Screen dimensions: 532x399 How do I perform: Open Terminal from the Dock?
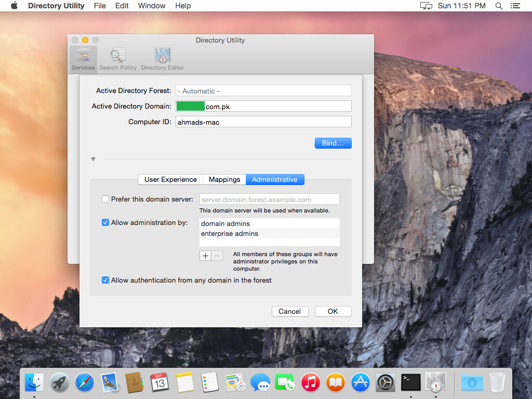(x=410, y=382)
